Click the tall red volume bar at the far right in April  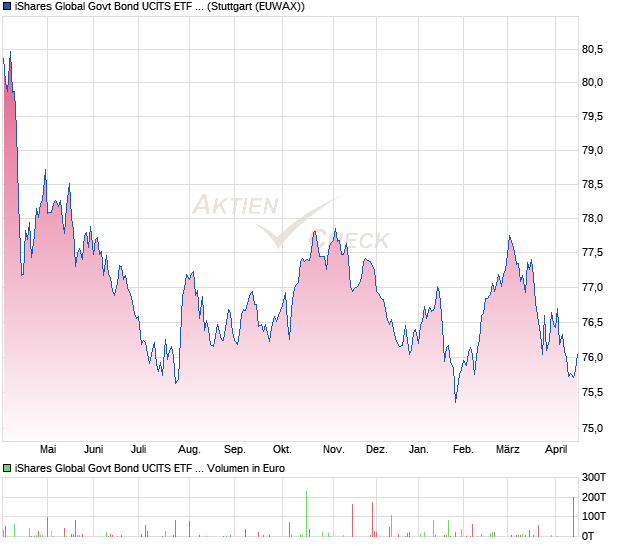[x=573, y=517]
